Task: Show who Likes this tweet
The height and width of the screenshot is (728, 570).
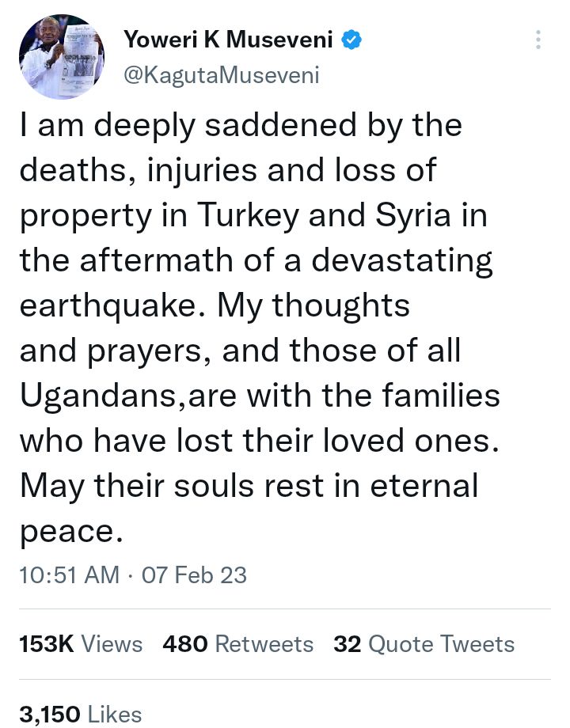Action: pyautogui.click(x=115, y=715)
